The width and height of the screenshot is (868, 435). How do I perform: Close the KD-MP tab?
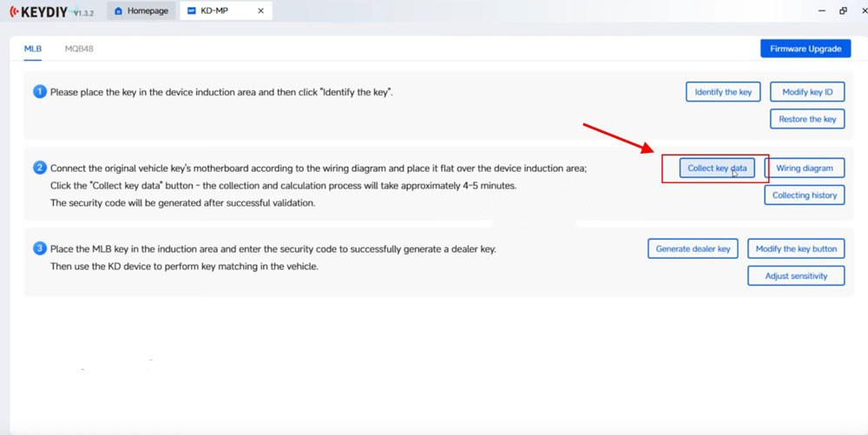pyautogui.click(x=261, y=11)
